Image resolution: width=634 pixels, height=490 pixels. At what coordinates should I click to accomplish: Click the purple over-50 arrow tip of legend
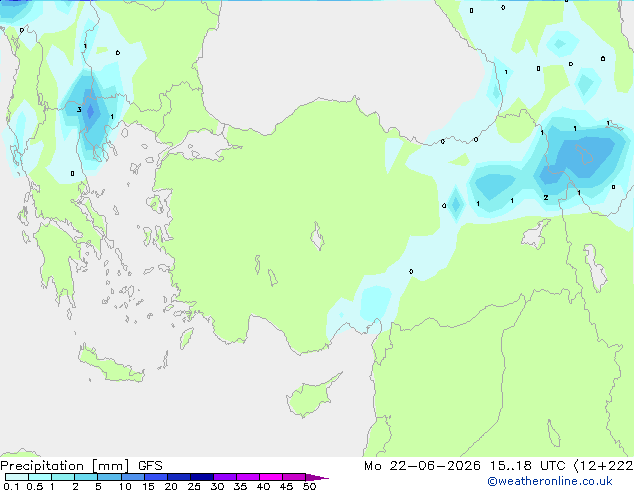[317, 477]
